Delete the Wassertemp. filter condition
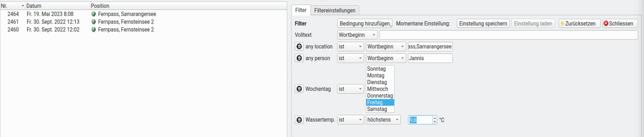644x137 pixels. tap(299, 120)
